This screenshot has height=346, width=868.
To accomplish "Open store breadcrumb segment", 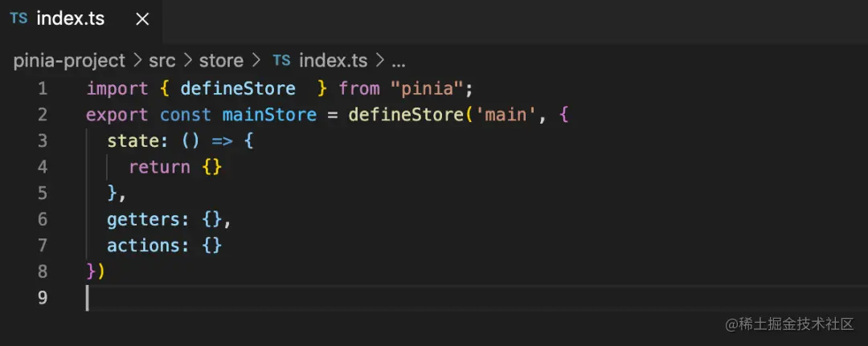I will click(x=222, y=60).
